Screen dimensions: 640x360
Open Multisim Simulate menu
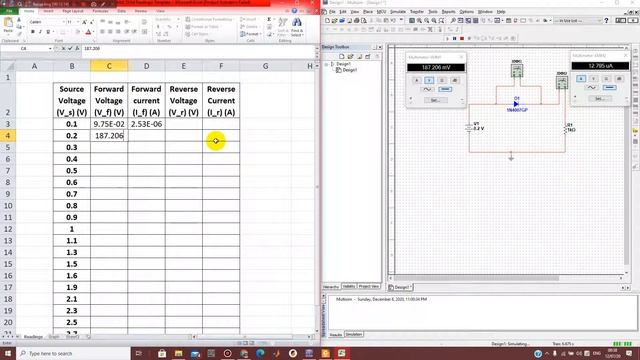[x=398, y=12]
